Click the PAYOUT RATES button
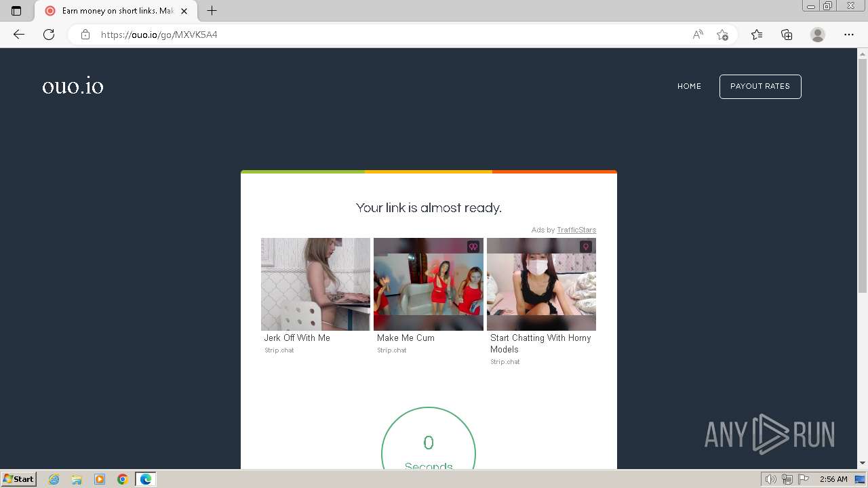Viewport: 868px width, 488px height. 760,86
